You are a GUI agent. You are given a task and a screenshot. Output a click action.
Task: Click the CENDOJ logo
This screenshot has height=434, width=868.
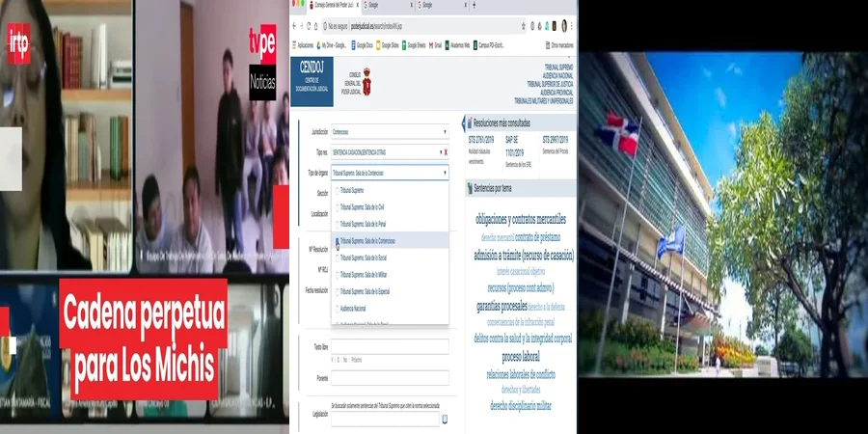(312, 81)
